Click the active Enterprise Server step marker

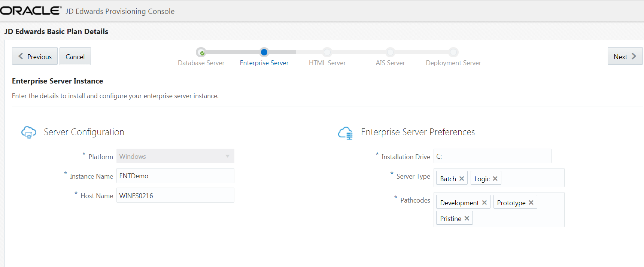click(264, 52)
